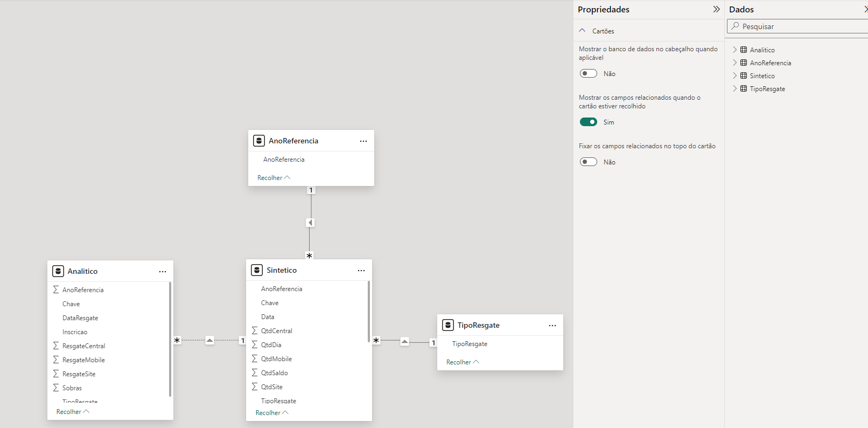Click the Sintetico card database icon
The width and height of the screenshot is (868, 428).
[x=257, y=270]
